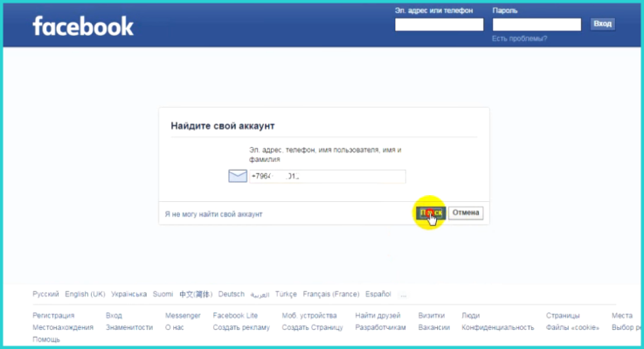Image resolution: width=644 pixels, height=349 pixels.
Task: Open Помощь footer link
Action: (46, 339)
